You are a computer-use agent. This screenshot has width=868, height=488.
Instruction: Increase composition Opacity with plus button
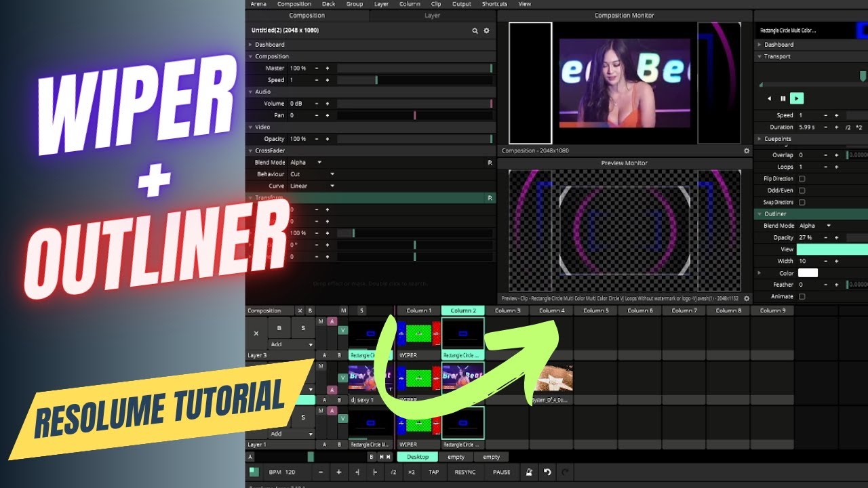coord(327,139)
